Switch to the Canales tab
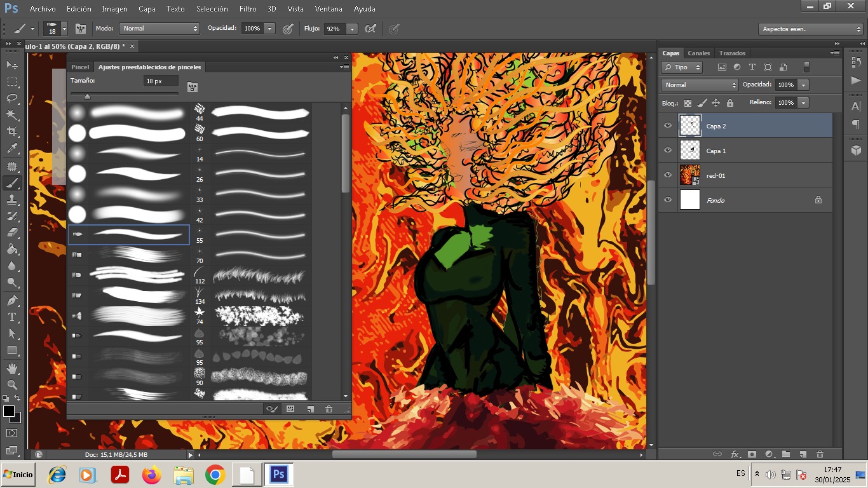Viewport: 868px width, 488px height. (x=699, y=53)
